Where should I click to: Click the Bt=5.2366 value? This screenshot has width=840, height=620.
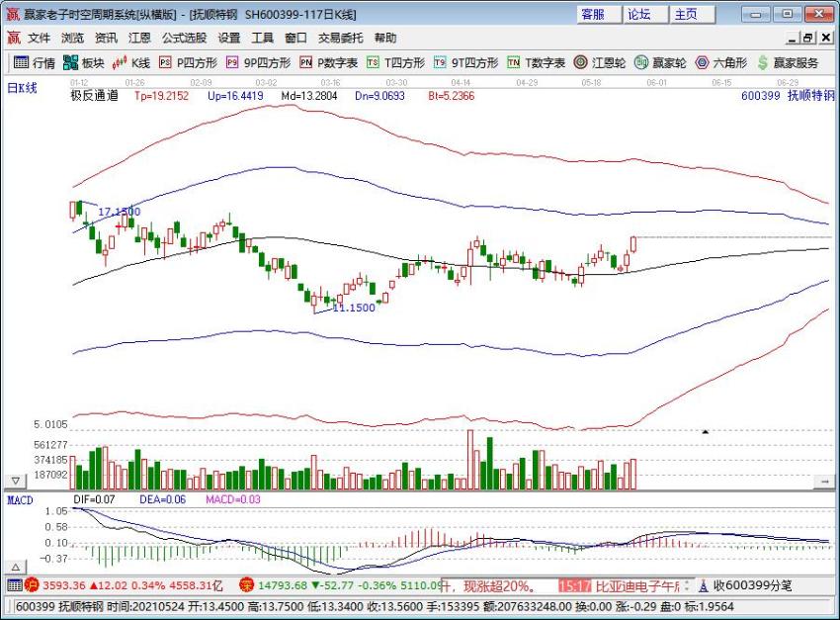(451, 96)
